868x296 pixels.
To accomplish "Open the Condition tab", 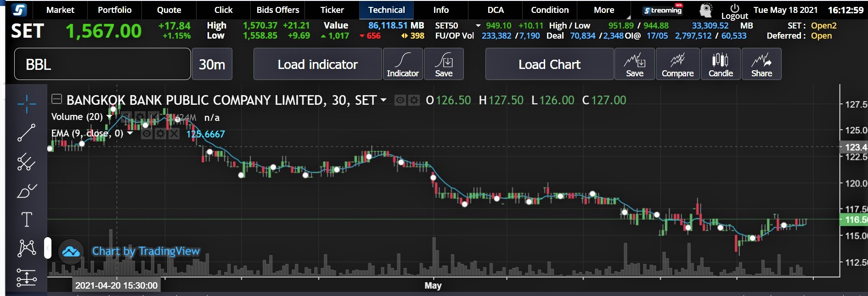I will pos(550,10).
